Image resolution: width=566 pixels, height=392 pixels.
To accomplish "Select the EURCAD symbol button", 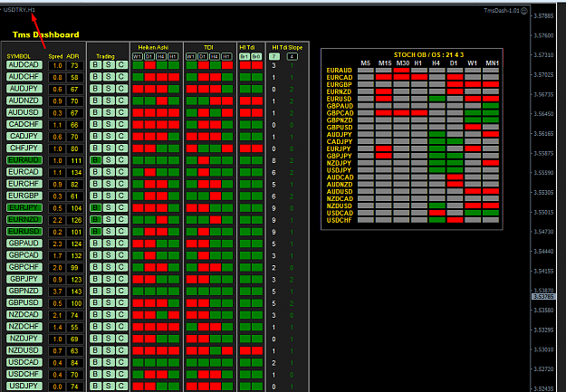I will [x=24, y=172].
